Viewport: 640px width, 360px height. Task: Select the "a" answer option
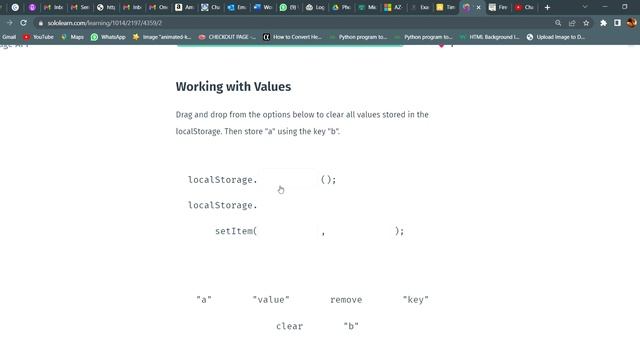click(204, 300)
